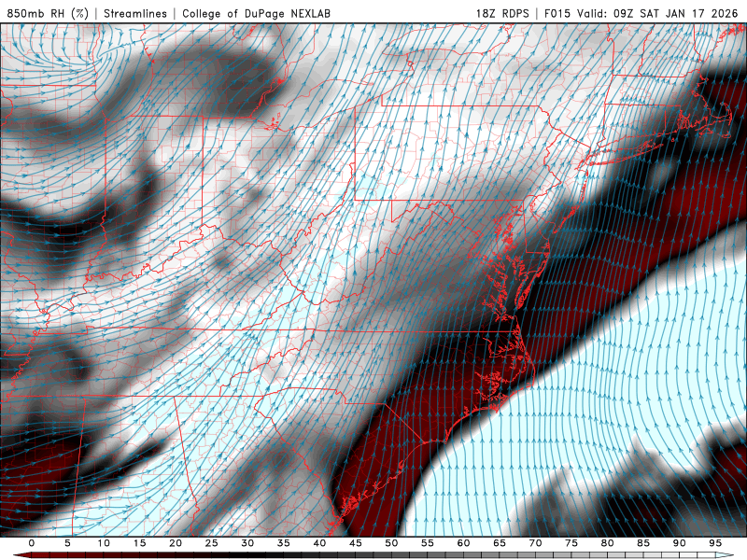The width and height of the screenshot is (747, 560).
Task: Click the '5' label on color scale
Action: click(67, 543)
